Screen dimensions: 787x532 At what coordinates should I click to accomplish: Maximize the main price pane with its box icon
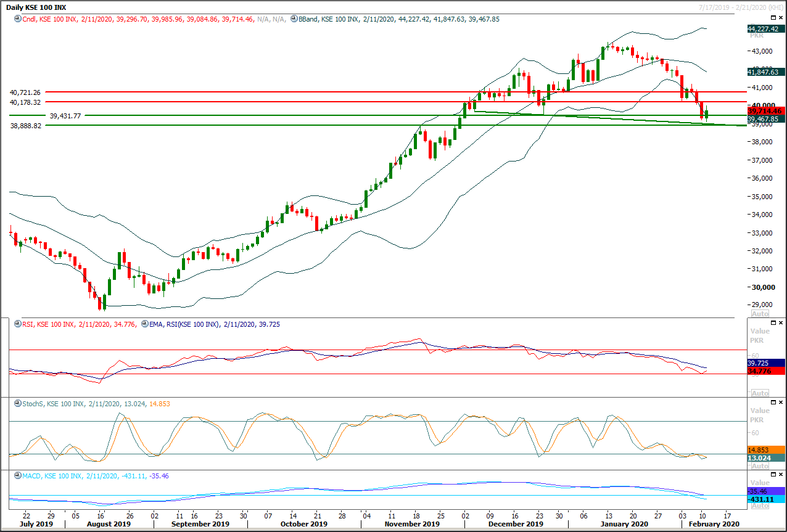[x=773, y=18]
